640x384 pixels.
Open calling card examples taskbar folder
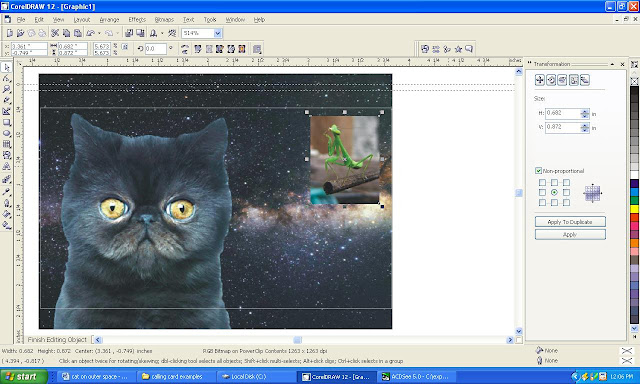coord(176,377)
